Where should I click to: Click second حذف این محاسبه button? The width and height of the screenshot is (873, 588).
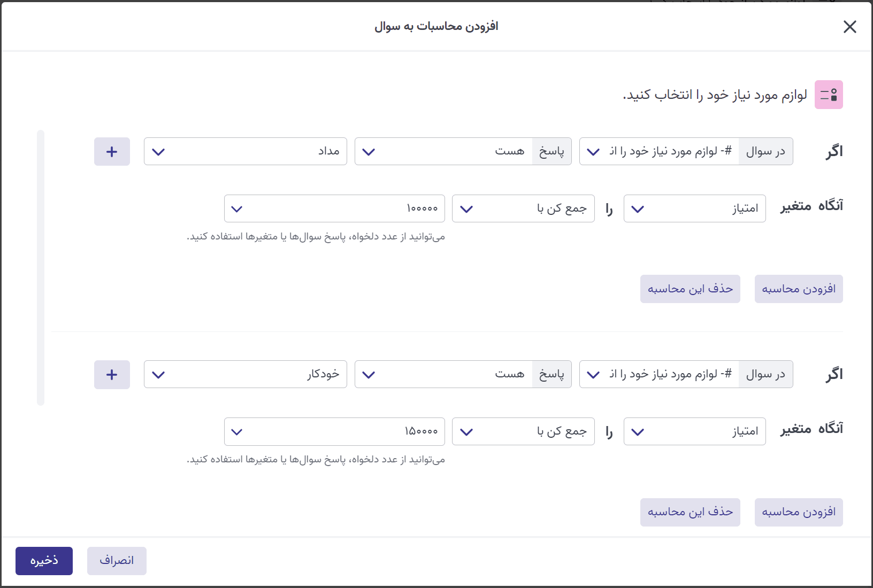(690, 512)
